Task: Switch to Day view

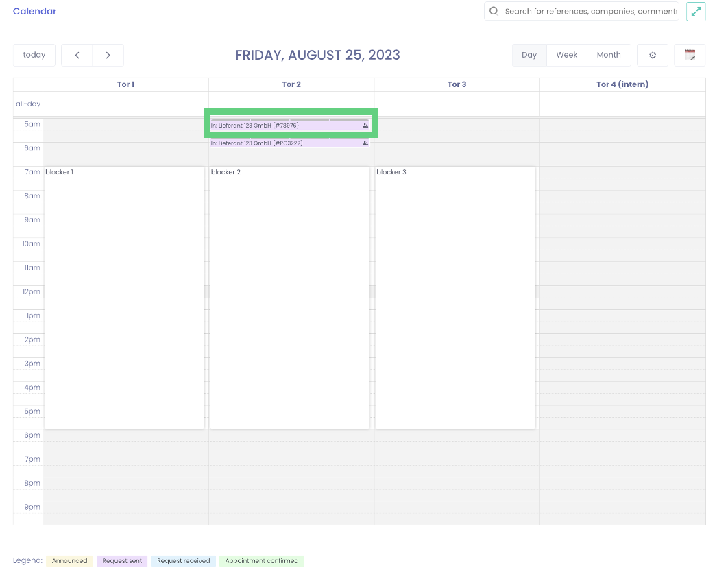Action: click(529, 56)
